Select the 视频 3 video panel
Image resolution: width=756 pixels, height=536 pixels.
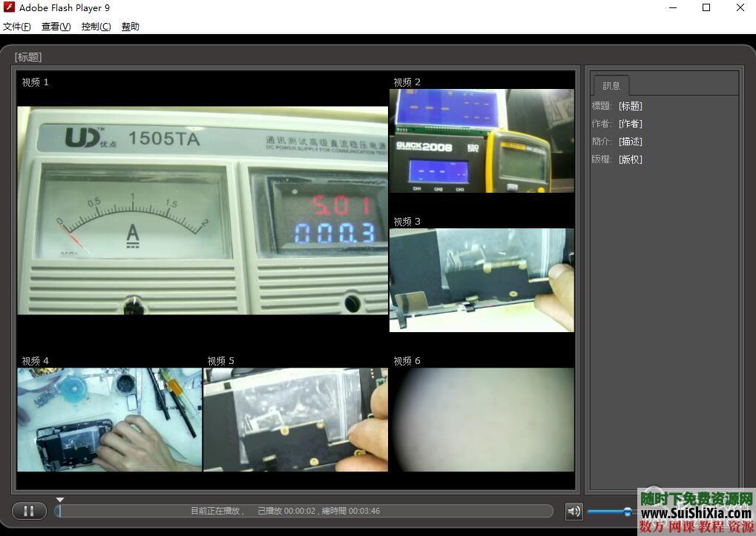481,279
